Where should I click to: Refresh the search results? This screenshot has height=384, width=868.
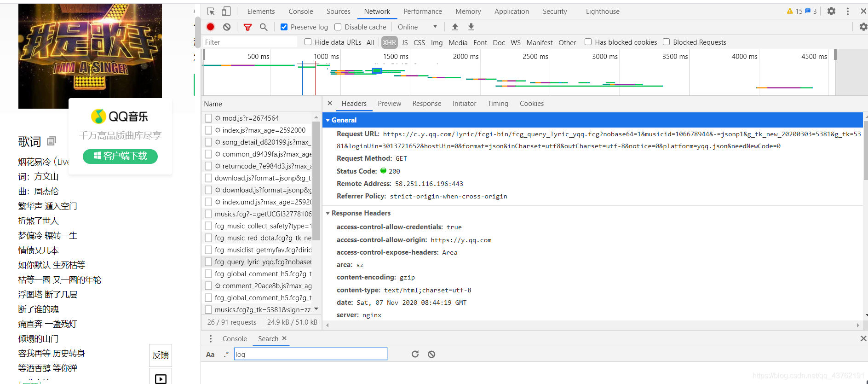(x=415, y=354)
